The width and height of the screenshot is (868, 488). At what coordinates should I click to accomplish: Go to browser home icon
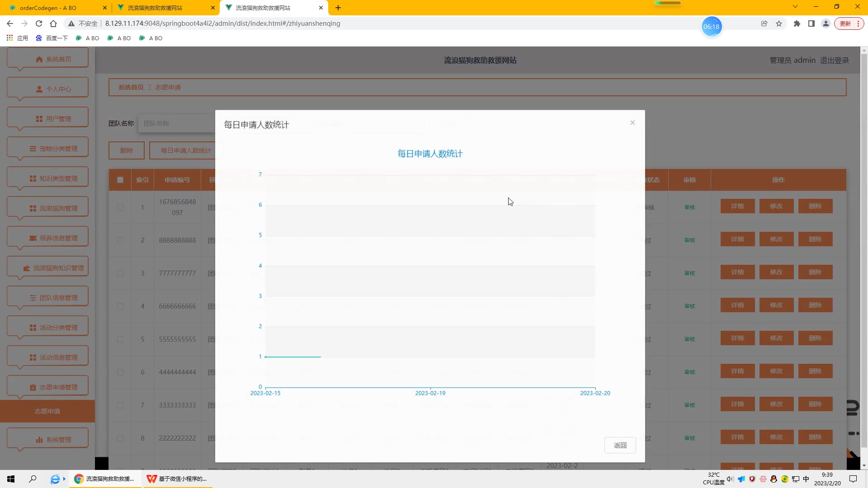pyautogui.click(x=53, y=23)
